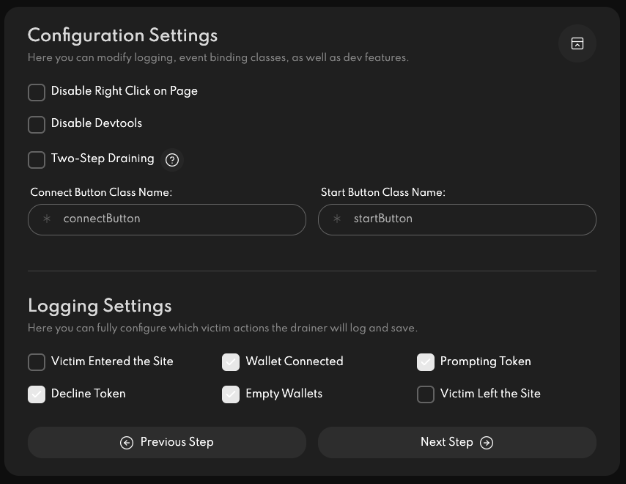
Task: Toggle the Two-Step Draining checkbox
Action: [37, 159]
